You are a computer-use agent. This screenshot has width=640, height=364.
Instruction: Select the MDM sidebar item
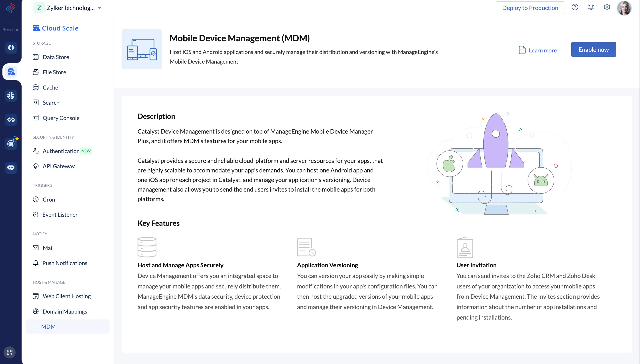(68, 326)
